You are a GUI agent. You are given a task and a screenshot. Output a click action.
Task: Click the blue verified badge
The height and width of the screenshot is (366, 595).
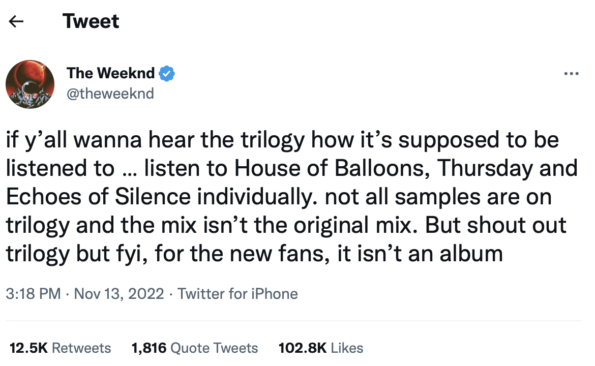[167, 74]
